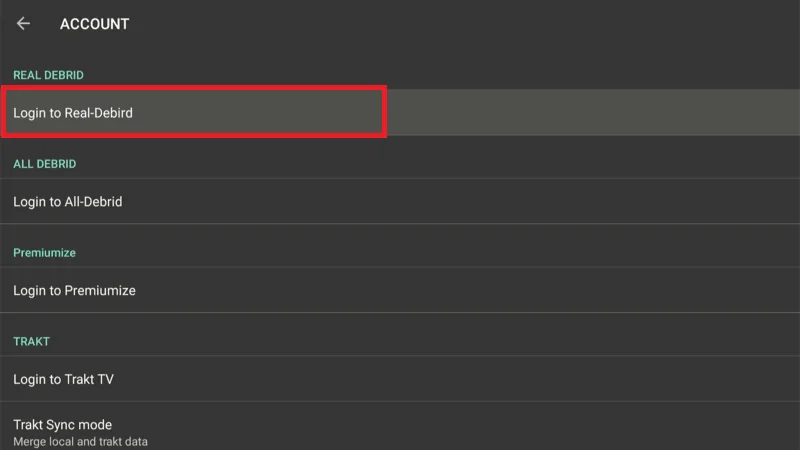The height and width of the screenshot is (450, 800).
Task: Select the green Premiumize section header
Action: coord(44,253)
